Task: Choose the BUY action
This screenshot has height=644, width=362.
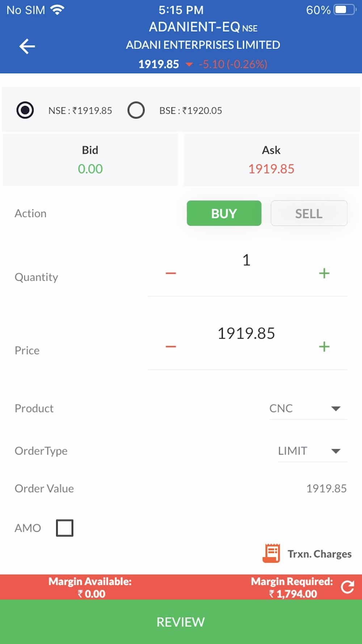Action: click(x=224, y=213)
